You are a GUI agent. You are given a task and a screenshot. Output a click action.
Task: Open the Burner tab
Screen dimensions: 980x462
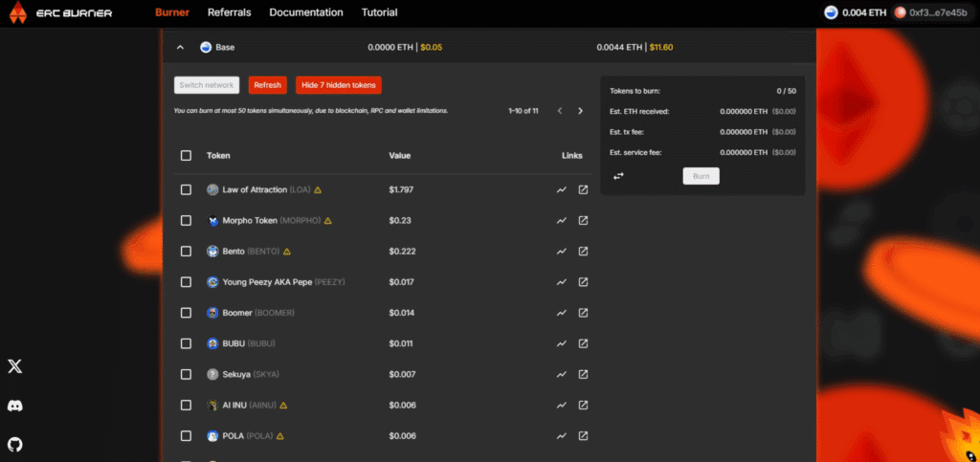pyautogui.click(x=172, y=12)
